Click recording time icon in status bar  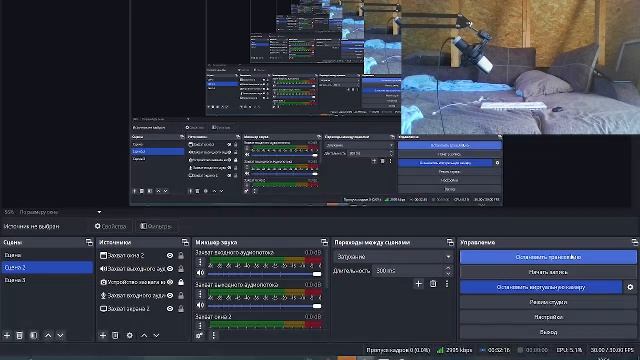[520, 350]
